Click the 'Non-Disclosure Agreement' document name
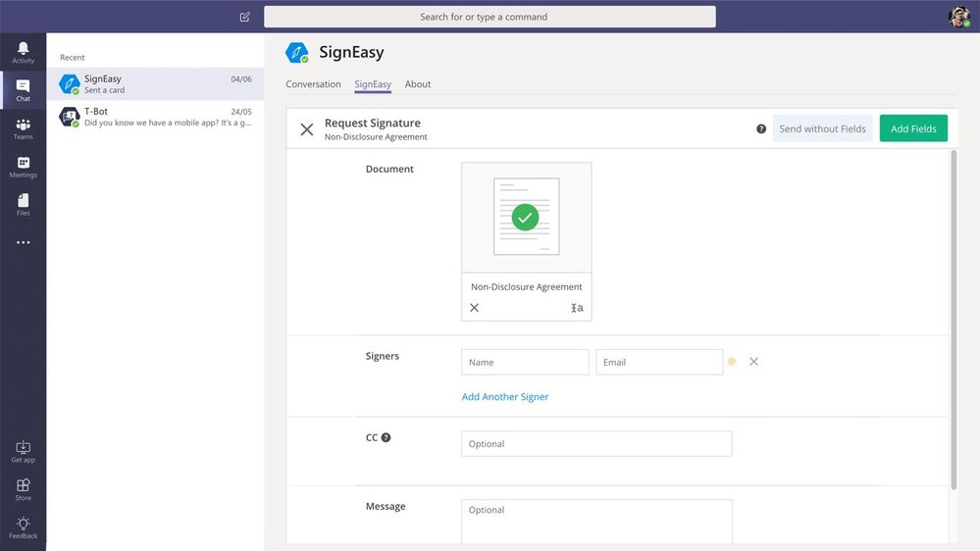 pyautogui.click(x=526, y=286)
